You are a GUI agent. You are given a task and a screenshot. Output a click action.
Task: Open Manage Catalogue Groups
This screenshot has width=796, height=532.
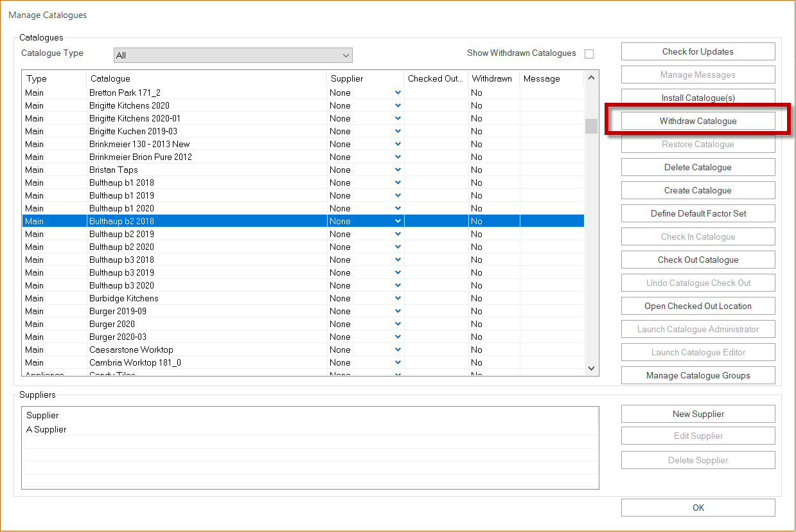pos(698,375)
